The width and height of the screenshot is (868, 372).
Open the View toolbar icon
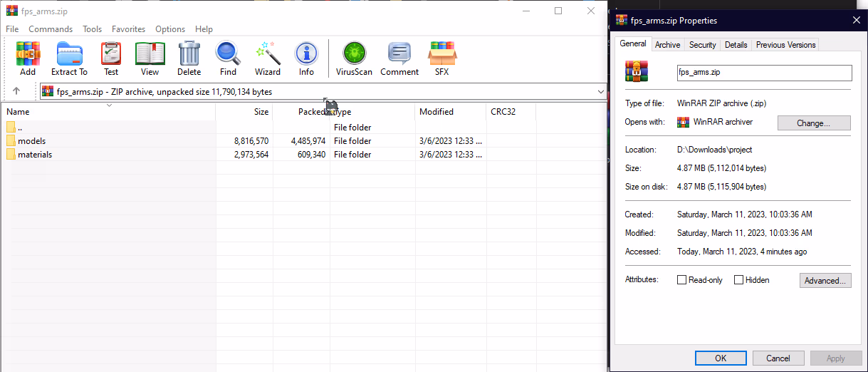(150, 54)
